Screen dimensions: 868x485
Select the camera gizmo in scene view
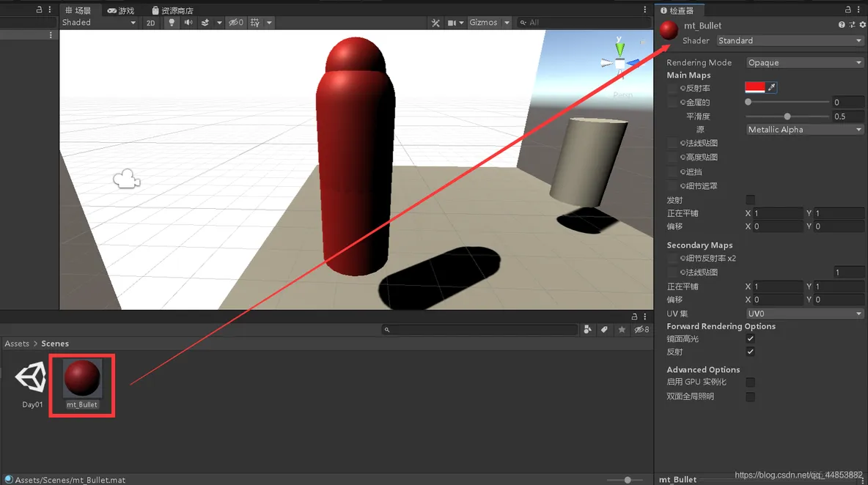coord(127,179)
